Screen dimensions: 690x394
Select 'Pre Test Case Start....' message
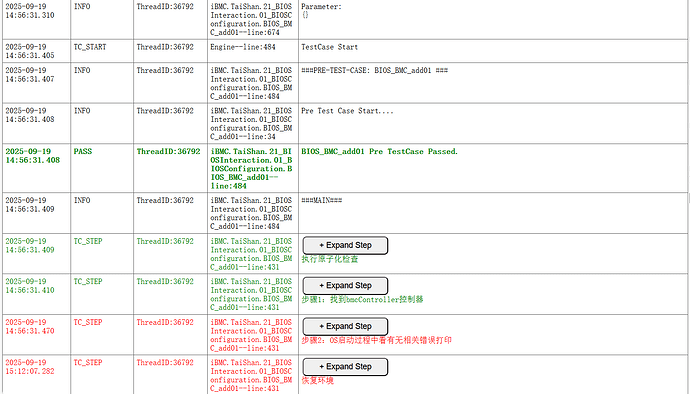click(x=347, y=110)
